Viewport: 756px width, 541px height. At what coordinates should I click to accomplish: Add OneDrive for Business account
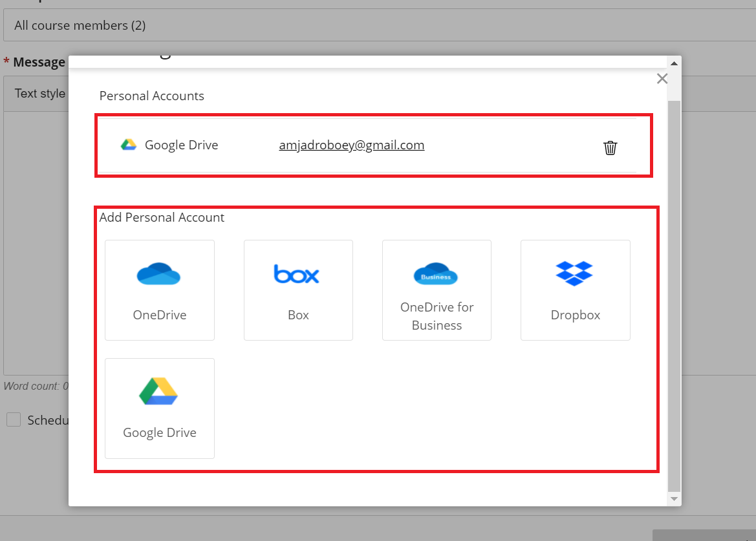(x=437, y=290)
